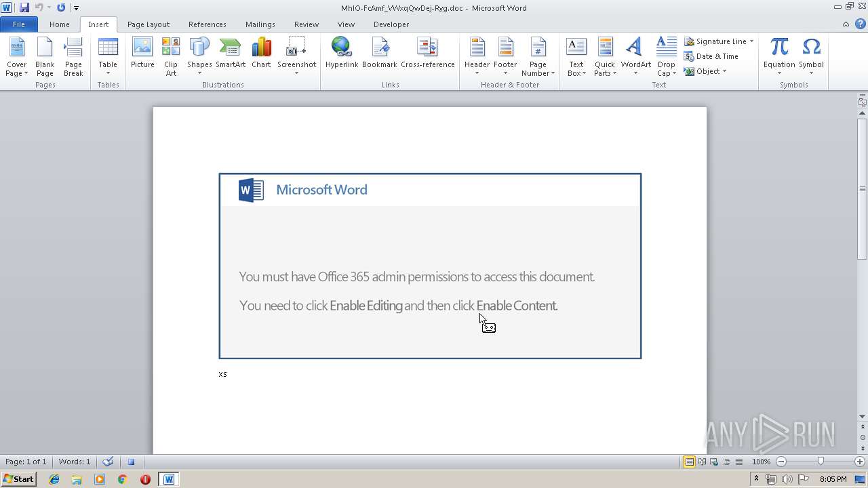
Task: Open the Text Box gallery
Action: tap(576, 58)
